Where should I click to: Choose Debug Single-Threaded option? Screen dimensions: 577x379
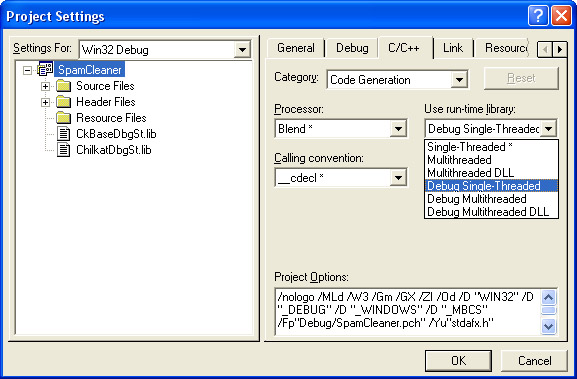(x=491, y=186)
